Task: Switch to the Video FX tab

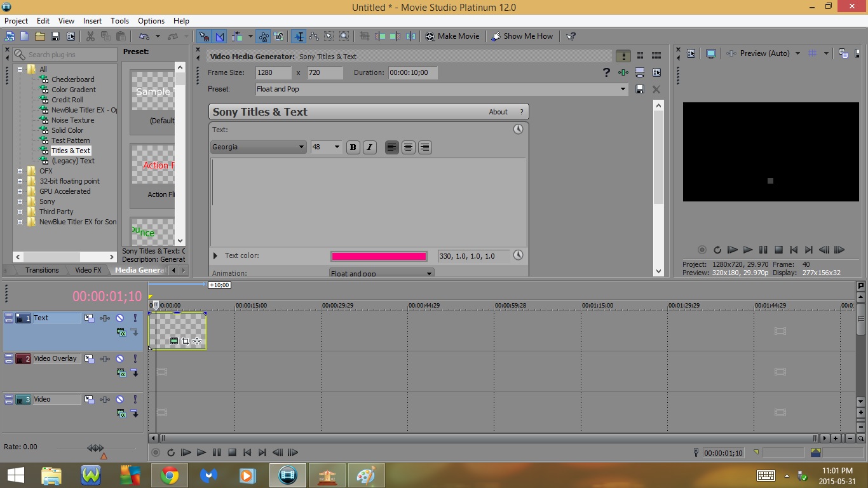Action: tap(88, 270)
